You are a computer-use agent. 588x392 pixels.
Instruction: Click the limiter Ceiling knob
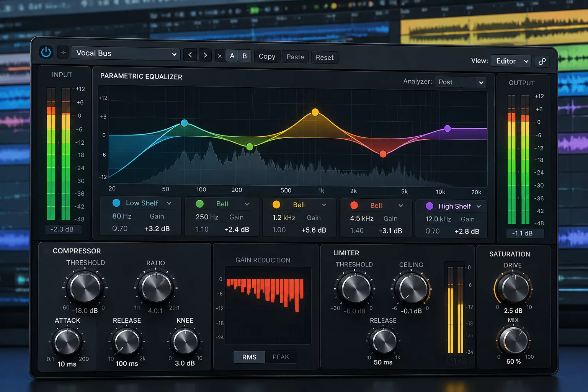[411, 289]
